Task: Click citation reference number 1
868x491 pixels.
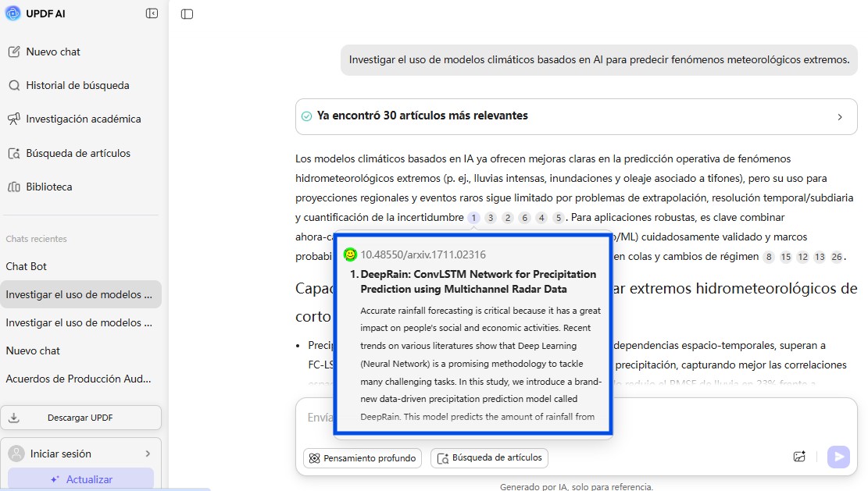Action: [473, 218]
